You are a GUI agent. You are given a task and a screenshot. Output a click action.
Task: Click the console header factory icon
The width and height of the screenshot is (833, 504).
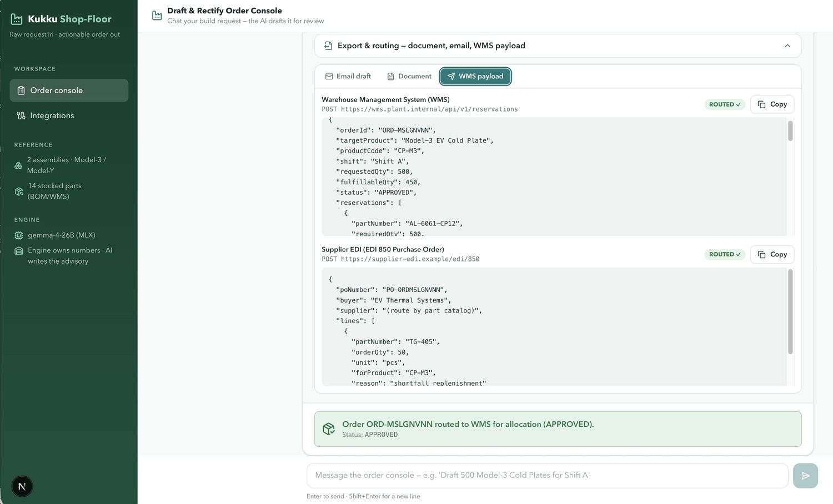coord(157,16)
